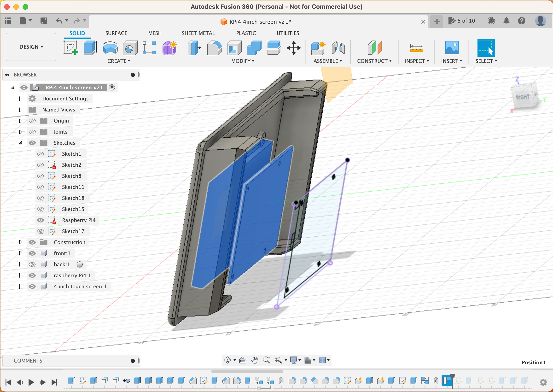Expand the front:1 component
Viewport: 553px width, 392px height.
coord(20,253)
